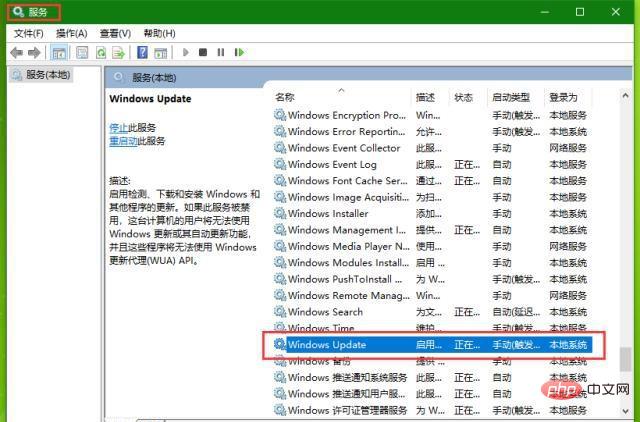The width and height of the screenshot is (640, 422).
Task: Minimize the Services window
Action: pos(544,12)
